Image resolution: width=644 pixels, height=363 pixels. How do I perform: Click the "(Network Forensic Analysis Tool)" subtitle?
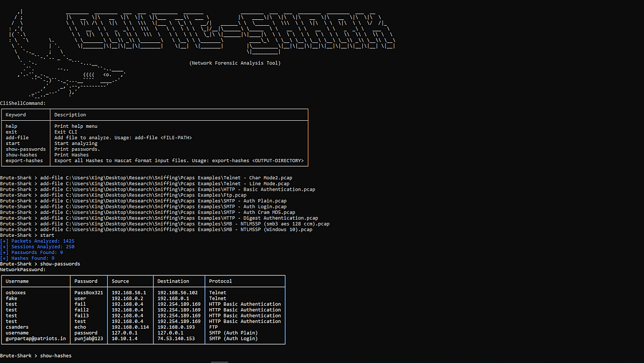[235, 63]
